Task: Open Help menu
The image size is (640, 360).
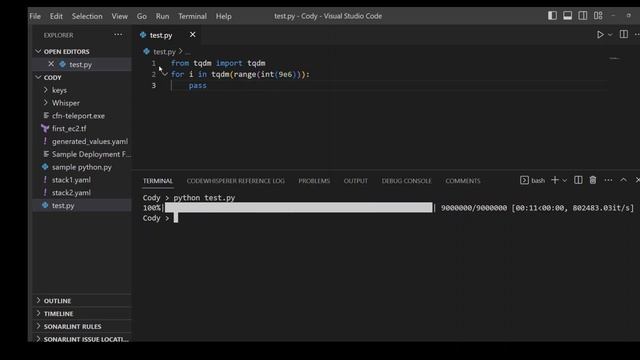Action: click(224, 16)
